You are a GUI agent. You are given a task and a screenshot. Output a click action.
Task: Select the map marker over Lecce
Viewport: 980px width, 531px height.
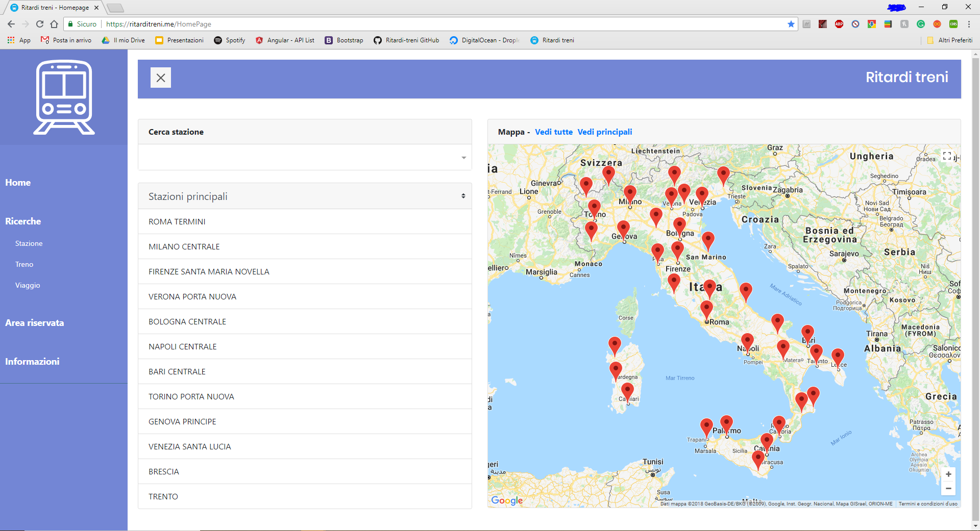pyautogui.click(x=838, y=358)
